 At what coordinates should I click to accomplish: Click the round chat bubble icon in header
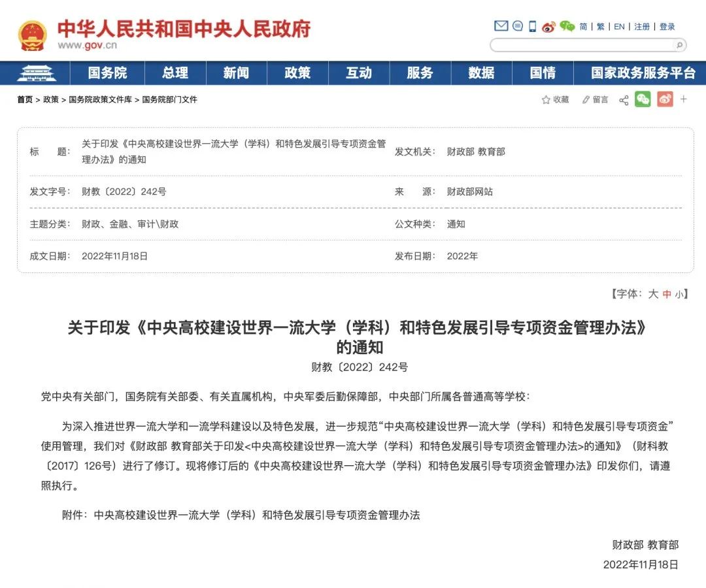point(518,26)
